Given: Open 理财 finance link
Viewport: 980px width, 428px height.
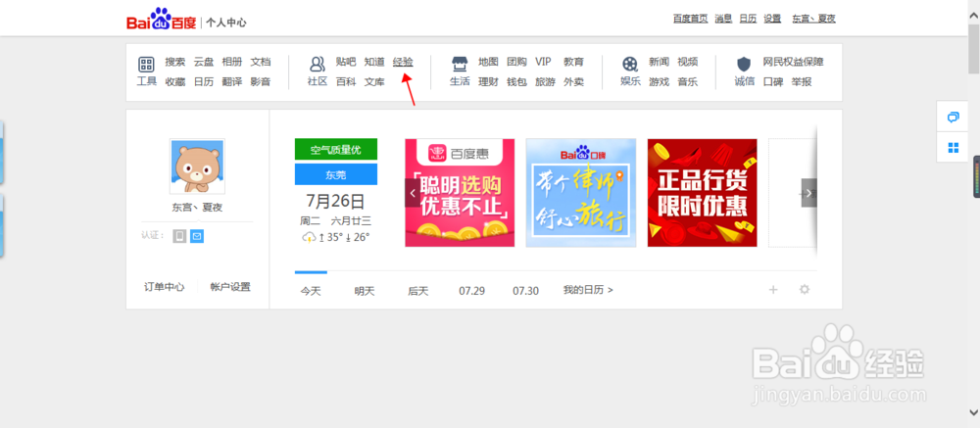Looking at the screenshot, I should [488, 82].
